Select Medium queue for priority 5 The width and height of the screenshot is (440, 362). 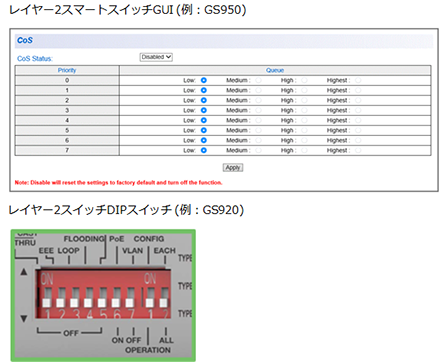point(258,130)
